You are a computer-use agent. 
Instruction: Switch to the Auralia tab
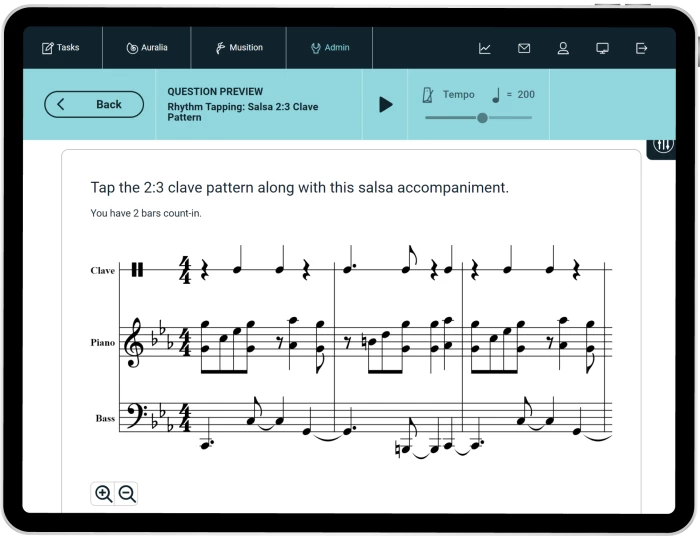coord(147,48)
